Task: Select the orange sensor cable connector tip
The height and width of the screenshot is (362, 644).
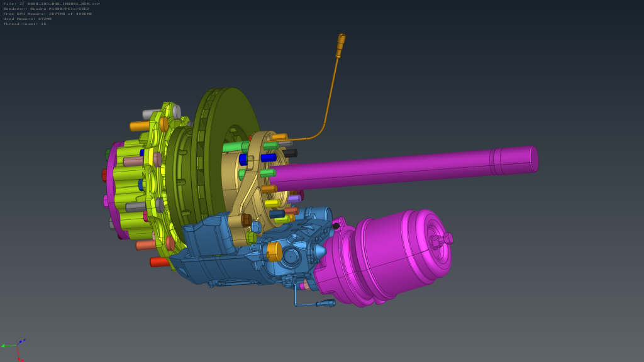Action: (340, 45)
